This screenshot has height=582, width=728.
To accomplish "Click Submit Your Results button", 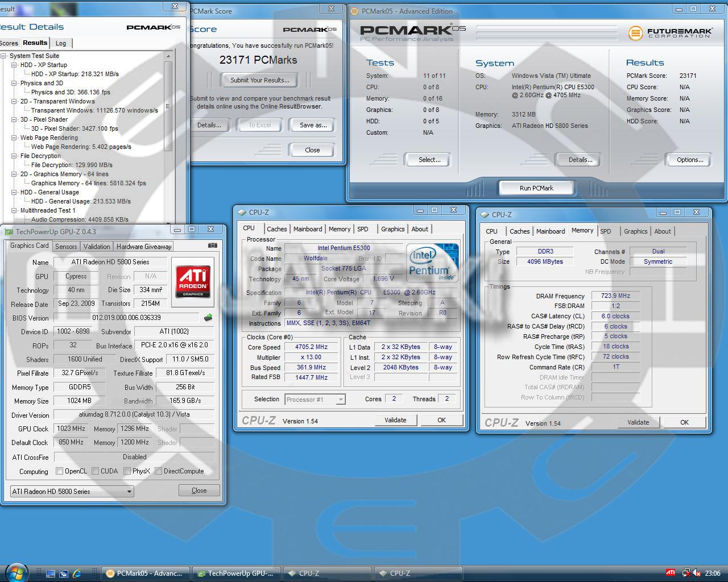I will (260, 80).
